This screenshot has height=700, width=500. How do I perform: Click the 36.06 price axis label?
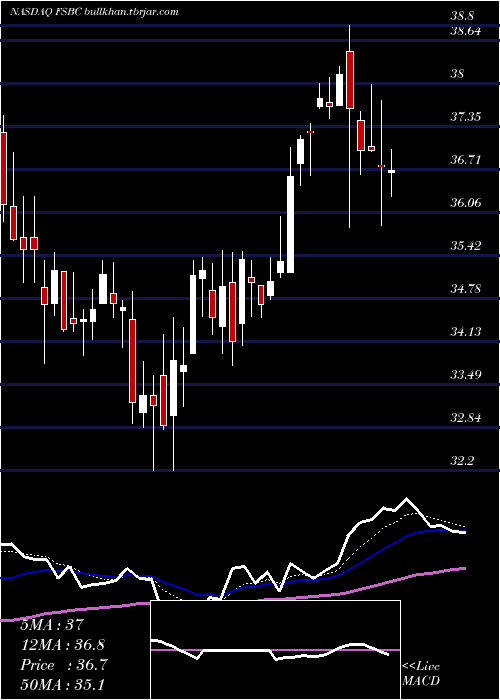(465, 203)
